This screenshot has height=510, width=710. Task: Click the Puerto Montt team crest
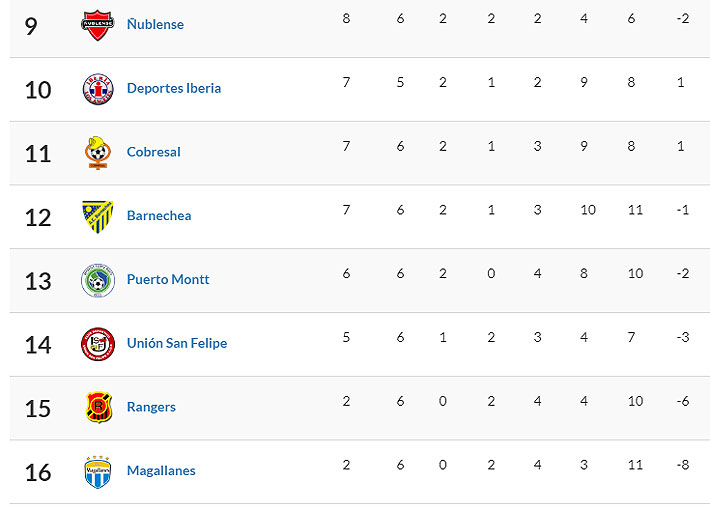pyautogui.click(x=97, y=280)
